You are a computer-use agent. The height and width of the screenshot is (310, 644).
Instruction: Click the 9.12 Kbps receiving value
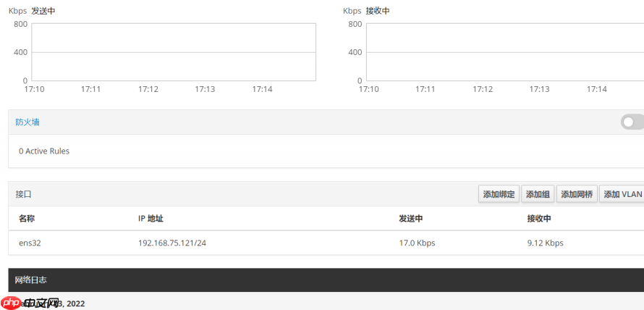(x=545, y=243)
